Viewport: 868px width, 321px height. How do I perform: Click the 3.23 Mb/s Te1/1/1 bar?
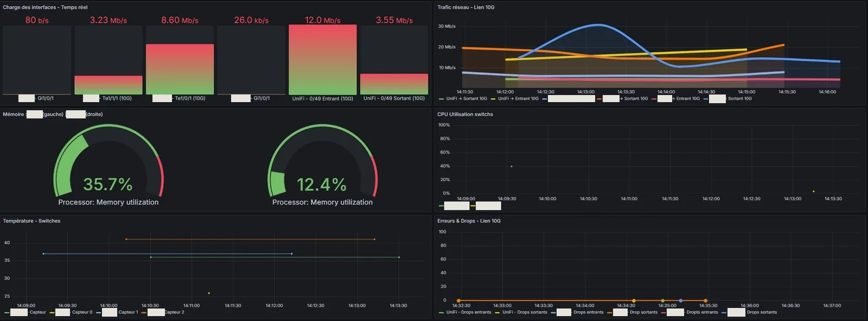point(108,85)
